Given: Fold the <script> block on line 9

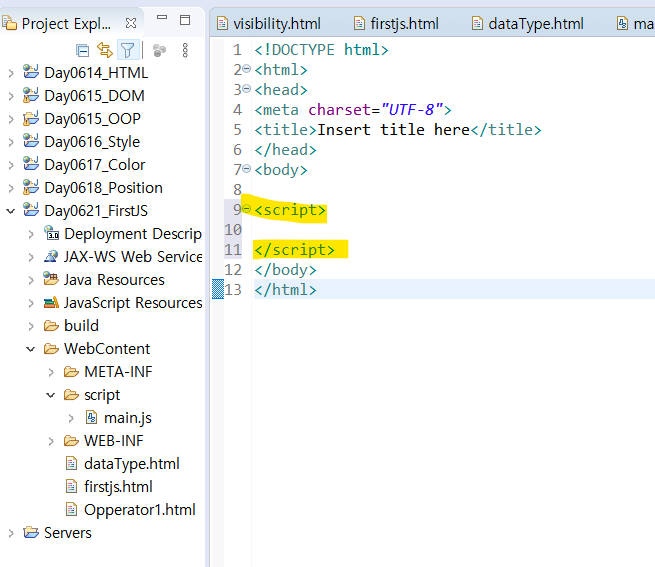Looking at the screenshot, I should (247, 208).
